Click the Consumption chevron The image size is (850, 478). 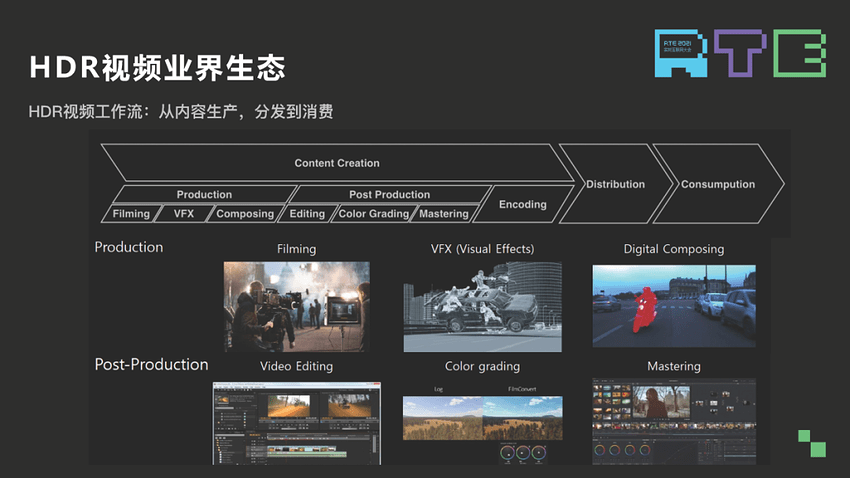(717, 184)
